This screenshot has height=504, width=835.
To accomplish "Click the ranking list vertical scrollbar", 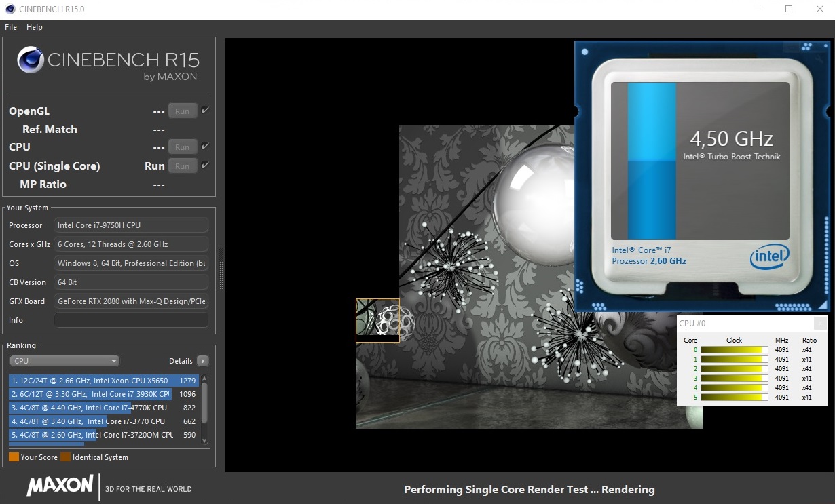I will coord(204,404).
